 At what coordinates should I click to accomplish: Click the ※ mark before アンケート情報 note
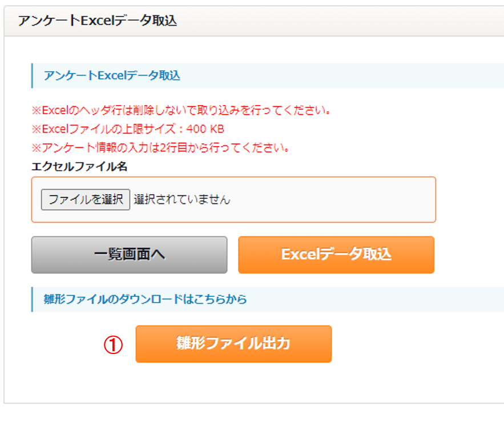(x=37, y=147)
